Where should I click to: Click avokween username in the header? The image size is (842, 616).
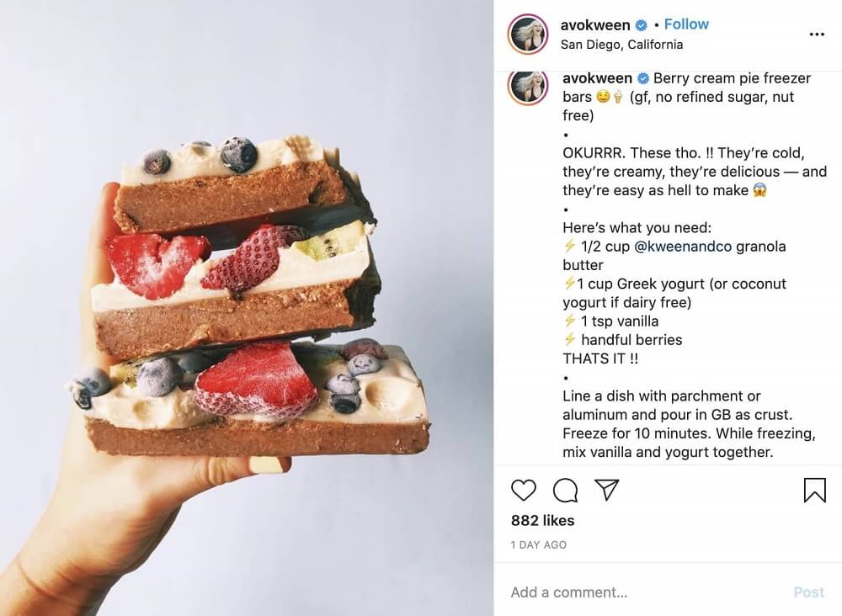[x=595, y=25]
